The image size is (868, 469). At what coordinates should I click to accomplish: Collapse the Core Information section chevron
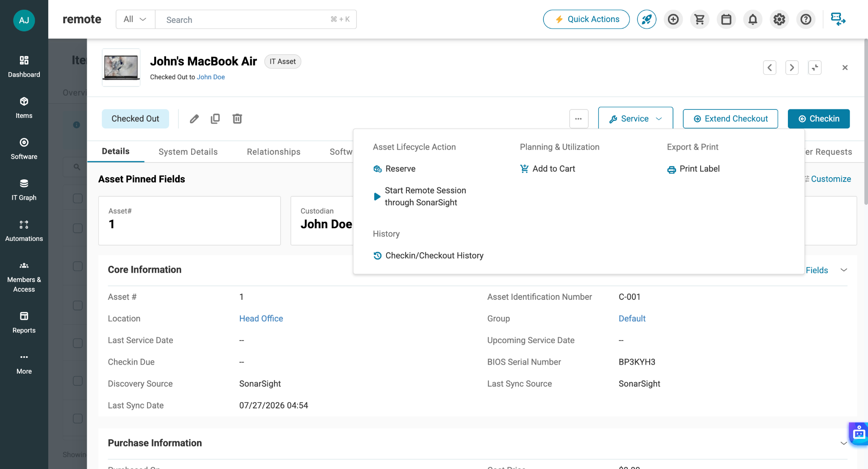(843, 270)
